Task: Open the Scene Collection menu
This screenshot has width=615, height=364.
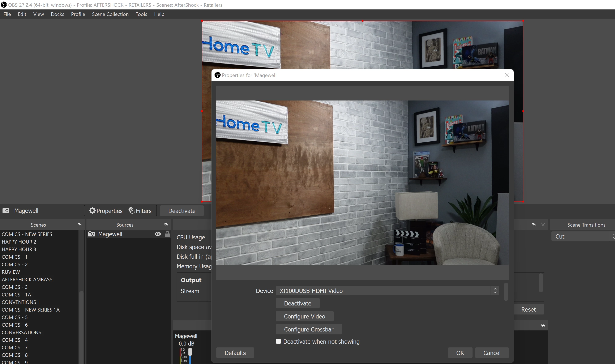Action: pyautogui.click(x=110, y=14)
